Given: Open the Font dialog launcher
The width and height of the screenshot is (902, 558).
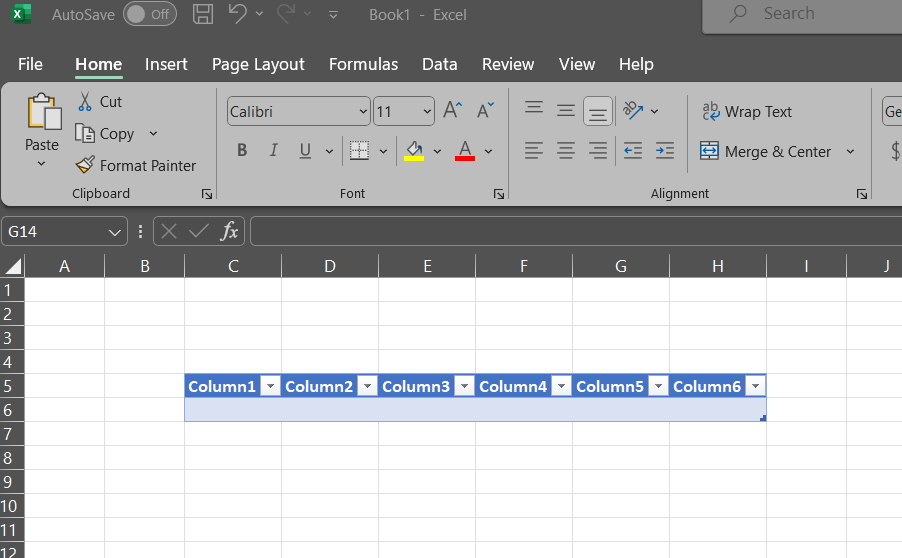Looking at the screenshot, I should 499,194.
